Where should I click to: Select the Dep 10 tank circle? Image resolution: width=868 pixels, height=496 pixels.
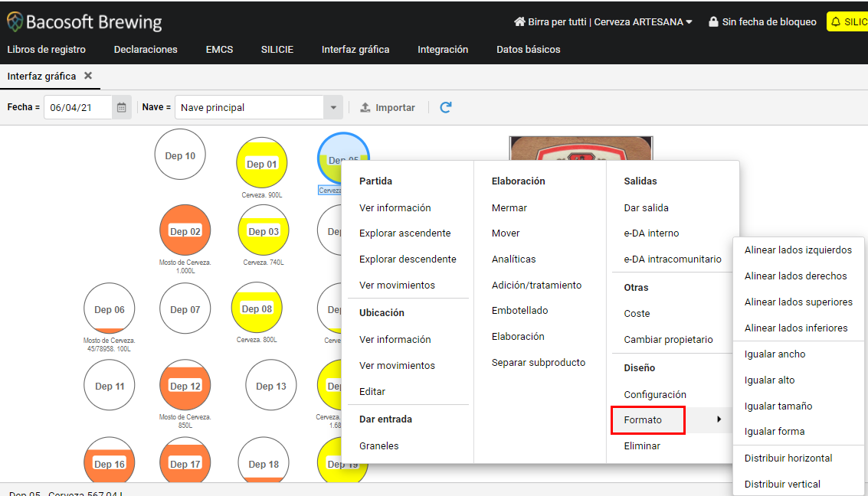[180, 155]
